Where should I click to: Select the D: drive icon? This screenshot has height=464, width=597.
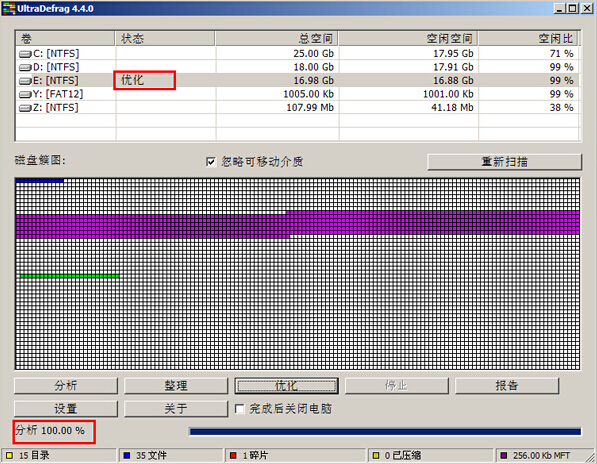point(25,68)
